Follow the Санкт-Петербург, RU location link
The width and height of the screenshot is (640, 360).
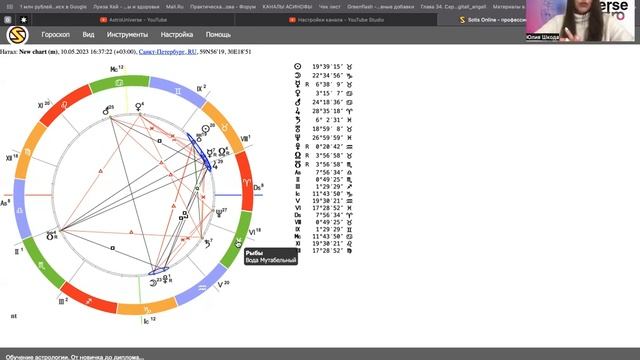(167, 52)
